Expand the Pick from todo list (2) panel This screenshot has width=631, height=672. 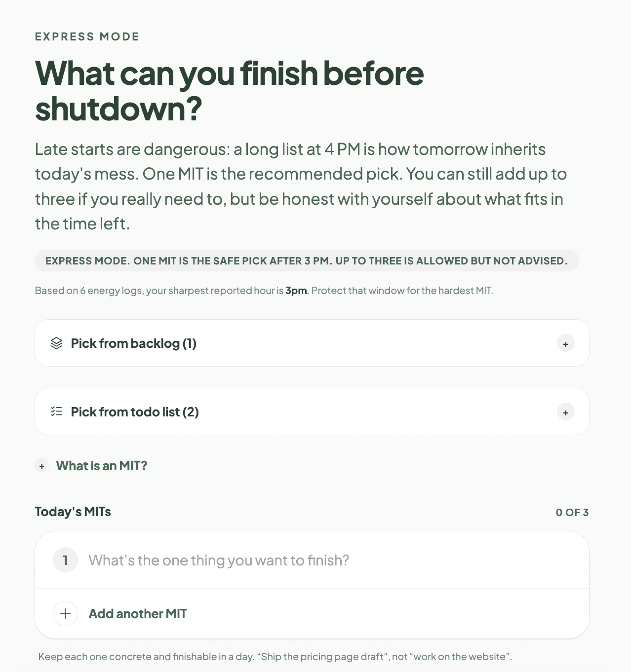click(312, 411)
